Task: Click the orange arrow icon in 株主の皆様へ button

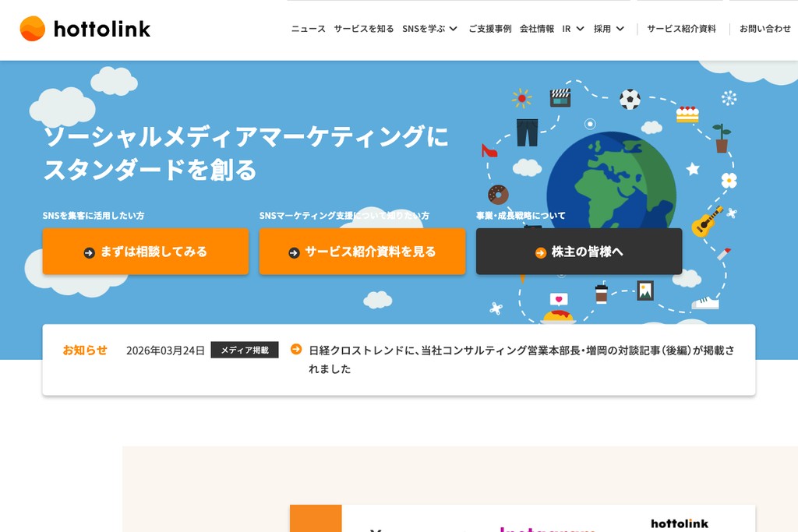Action: pyautogui.click(x=540, y=252)
